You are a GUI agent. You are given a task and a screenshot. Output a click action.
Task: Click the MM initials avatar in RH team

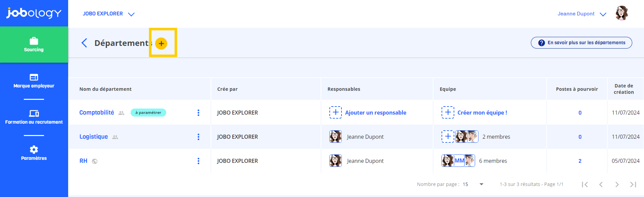tap(459, 161)
